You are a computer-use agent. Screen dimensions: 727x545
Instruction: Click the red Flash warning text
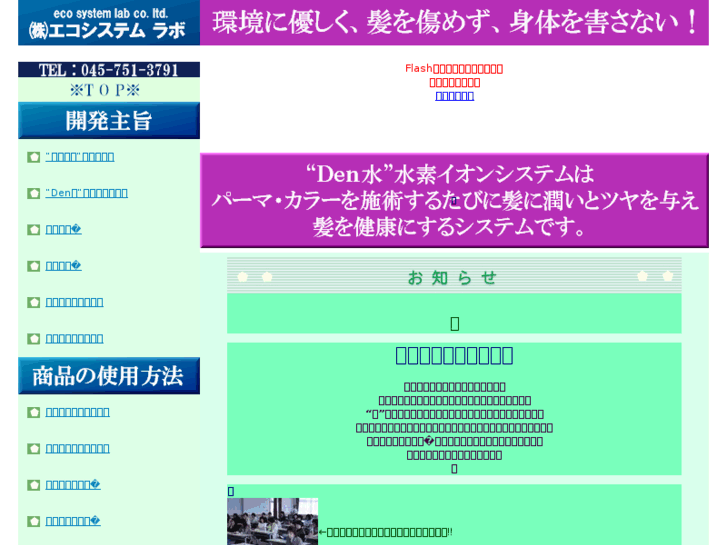tap(454, 76)
